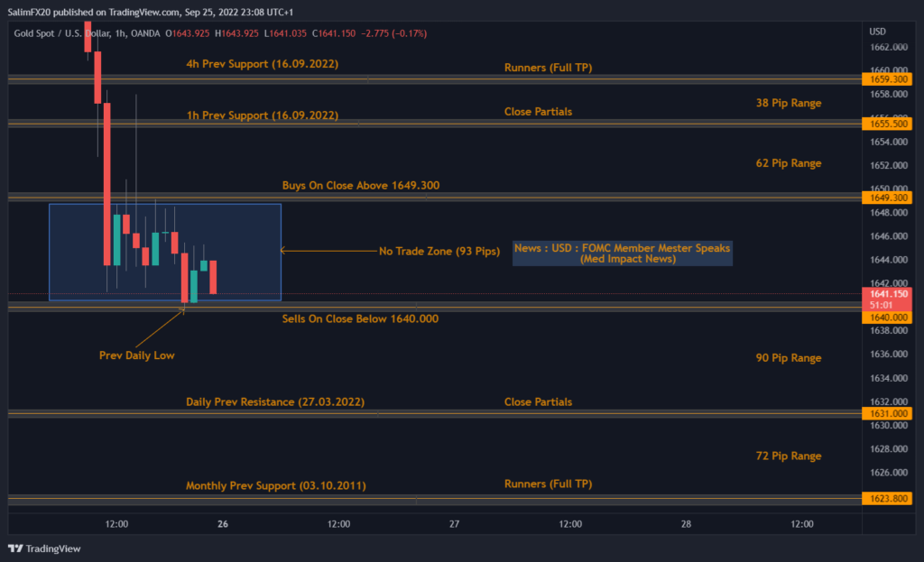Click the Runners (Full TP) annotation near the top

(547, 67)
